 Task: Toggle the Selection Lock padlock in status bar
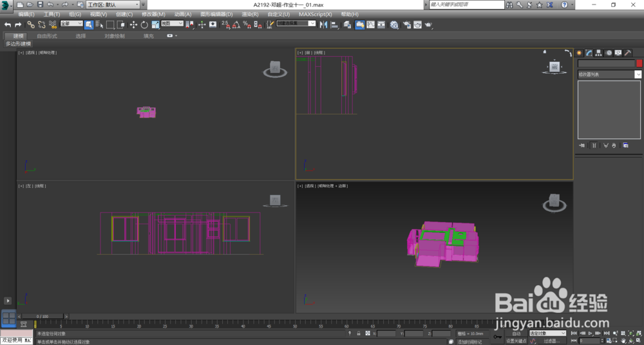pyautogui.click(x=359, y=333)
